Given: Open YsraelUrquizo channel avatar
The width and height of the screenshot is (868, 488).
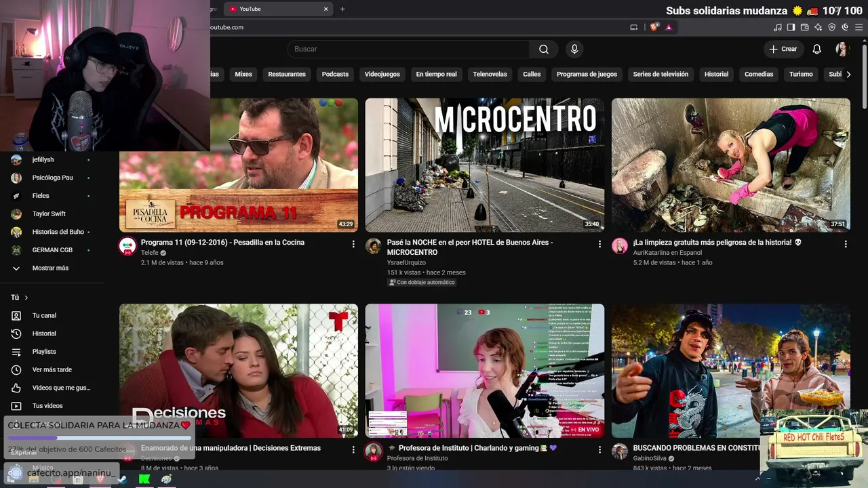Looking at the screenshot, I should tap(374, 246).
